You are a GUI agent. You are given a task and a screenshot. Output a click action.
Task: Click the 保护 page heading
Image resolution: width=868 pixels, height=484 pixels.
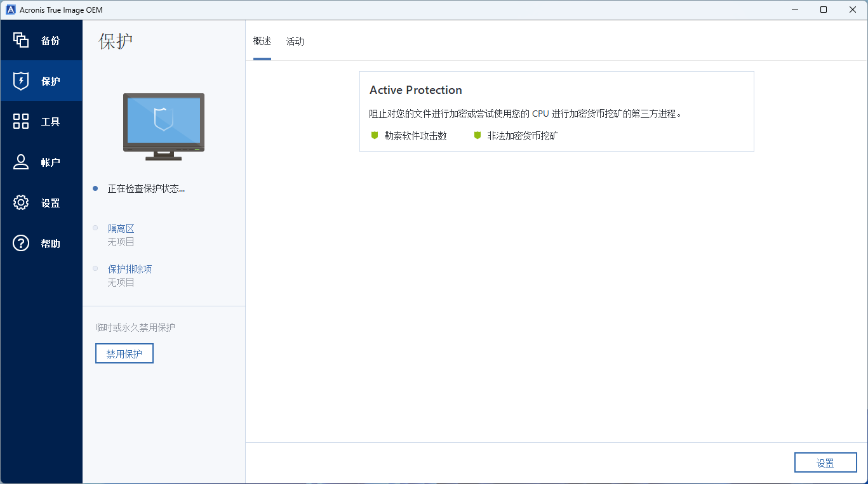(116, 42)
